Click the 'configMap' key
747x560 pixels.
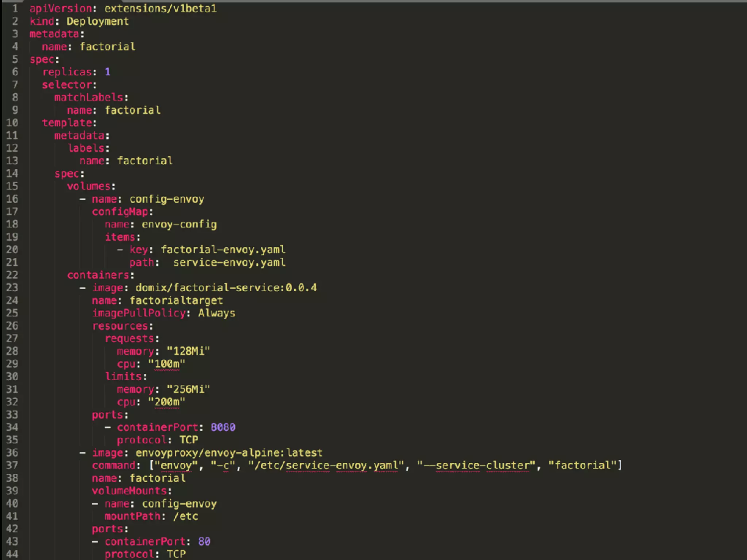[120, 212]
